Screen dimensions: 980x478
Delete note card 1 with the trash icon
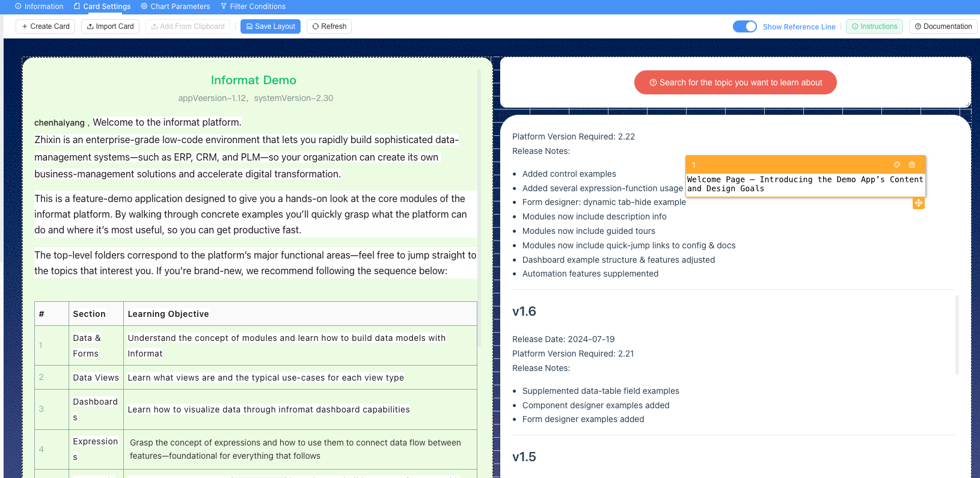pos(912,165)
